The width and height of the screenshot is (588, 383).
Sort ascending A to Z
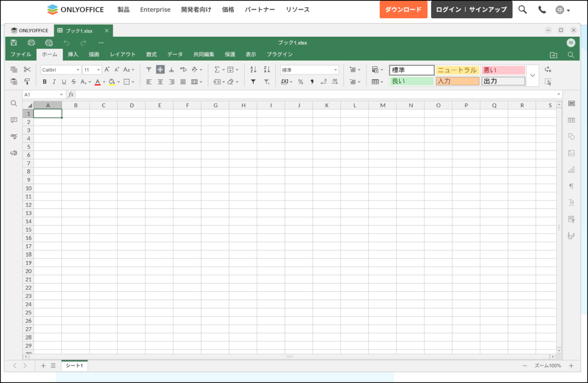click(253, 70)
